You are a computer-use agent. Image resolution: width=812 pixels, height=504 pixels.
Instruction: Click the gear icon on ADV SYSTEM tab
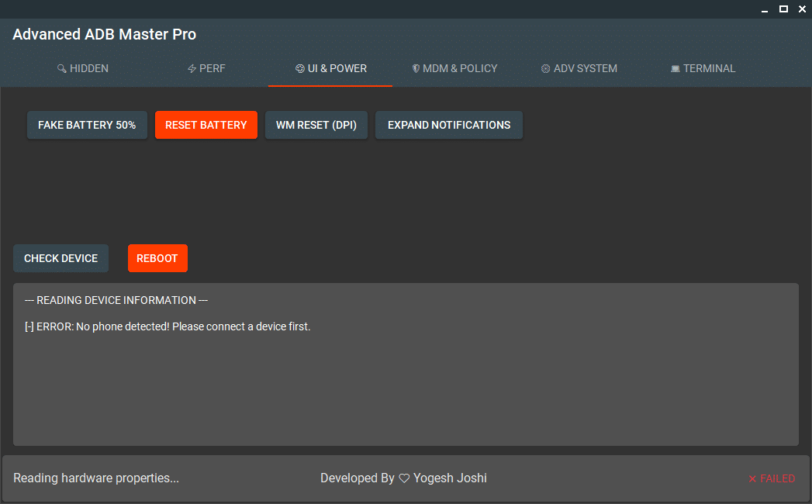544,68
